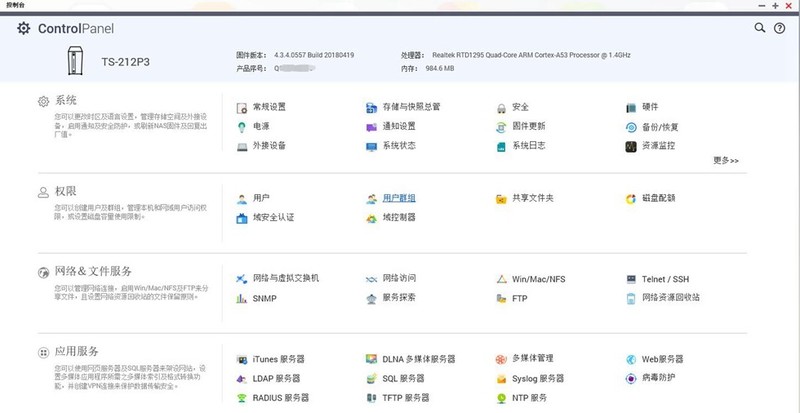Click the 系统日志 text label
Image resolution: width=800 pixels, height=413 pixels.
pyautogui.click(x=529, y=145)
